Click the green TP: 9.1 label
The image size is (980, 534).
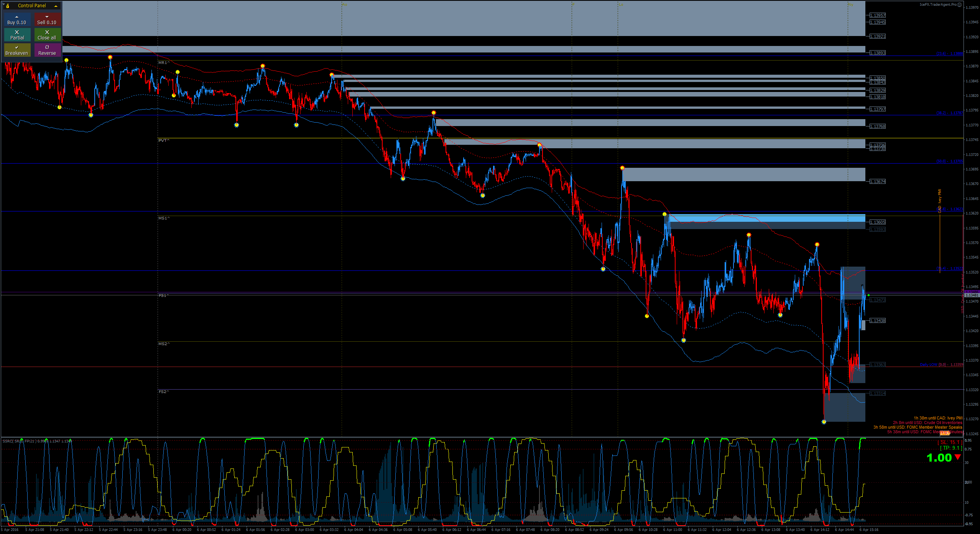(950, 448)
